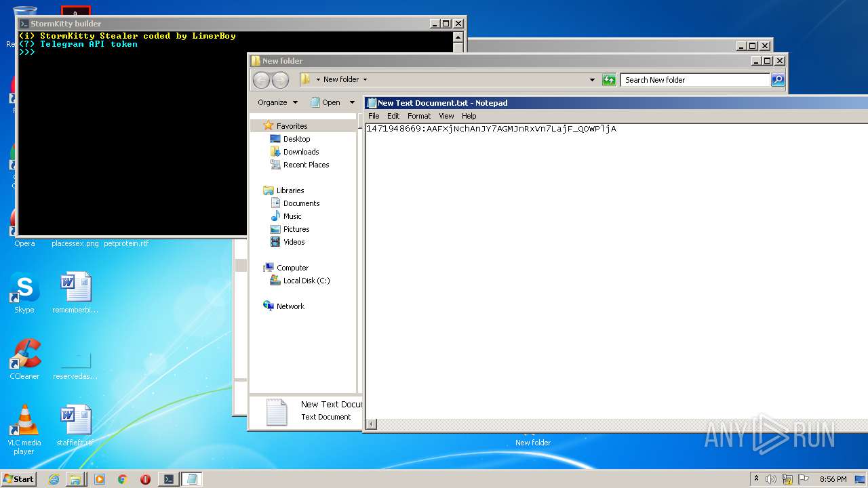The image size is (868, 488).
Task: Click the Action Center flag icon
Action: click(x=804, y=479)
